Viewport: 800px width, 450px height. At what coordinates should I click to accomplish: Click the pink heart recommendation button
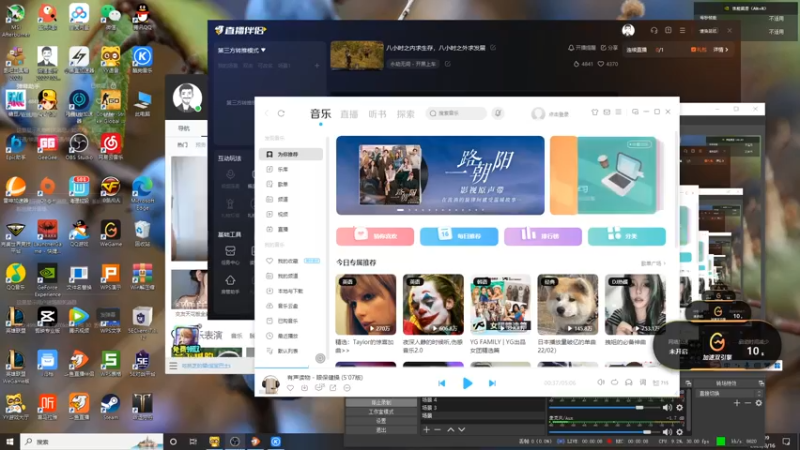coord(375,236)
